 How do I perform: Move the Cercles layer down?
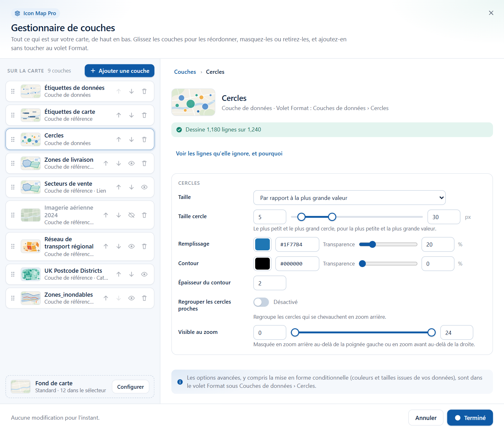[x=131, y=139]
